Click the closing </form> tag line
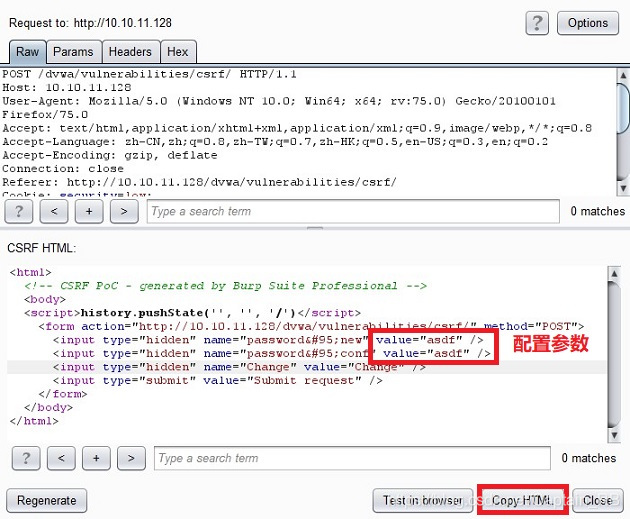This screenshot has height=519, width=630. [x=63, y=394]
